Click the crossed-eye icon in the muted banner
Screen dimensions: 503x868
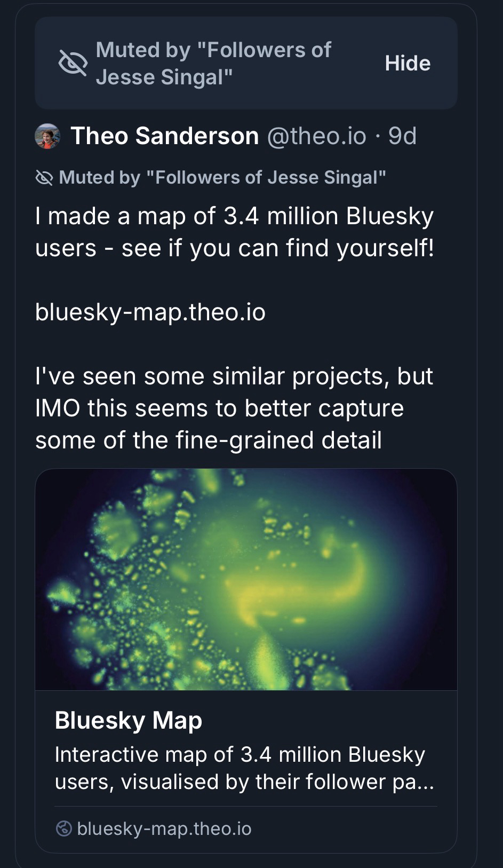click(73, 64)
